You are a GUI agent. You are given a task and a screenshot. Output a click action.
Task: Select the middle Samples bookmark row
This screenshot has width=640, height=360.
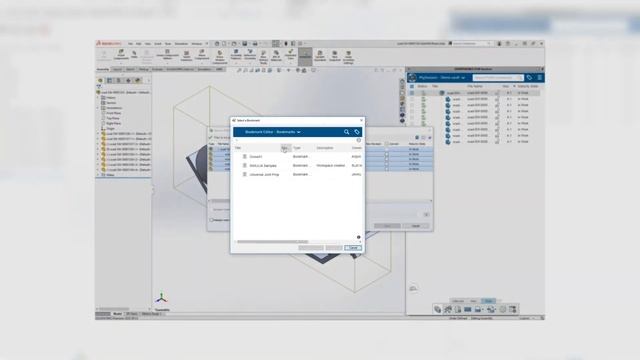click(298, 165)
